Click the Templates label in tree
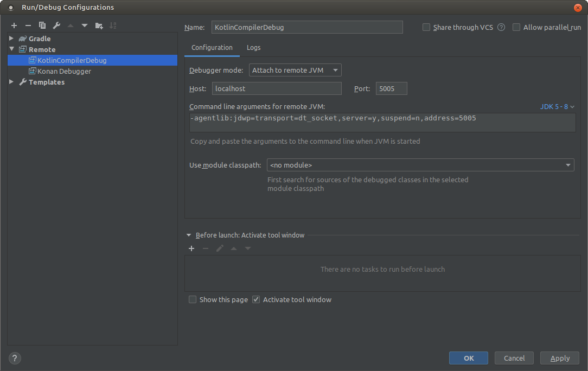The image size is (588, 371). [47, 82]
